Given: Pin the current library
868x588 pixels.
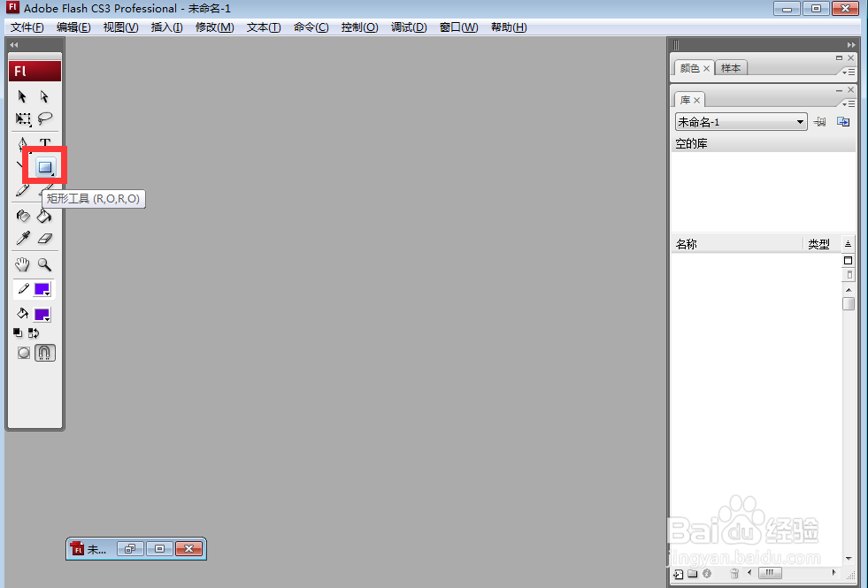Looking at the screenshot, I should [820, 122].
